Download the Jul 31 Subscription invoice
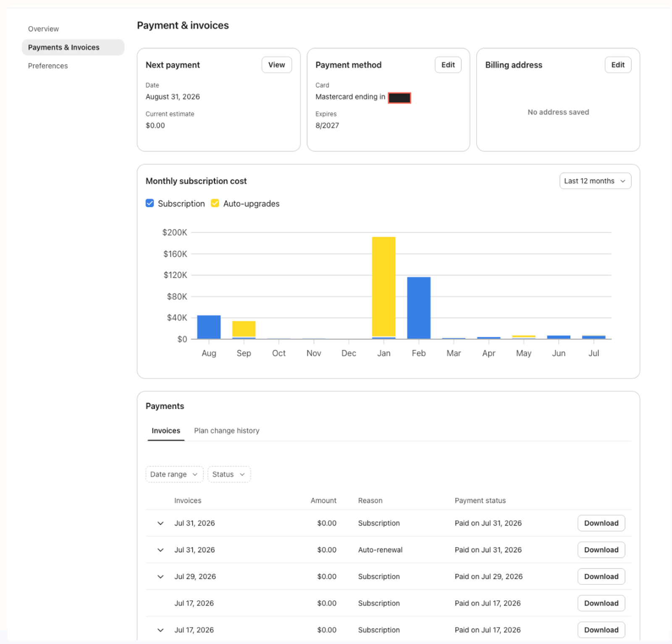 (601, 523)
